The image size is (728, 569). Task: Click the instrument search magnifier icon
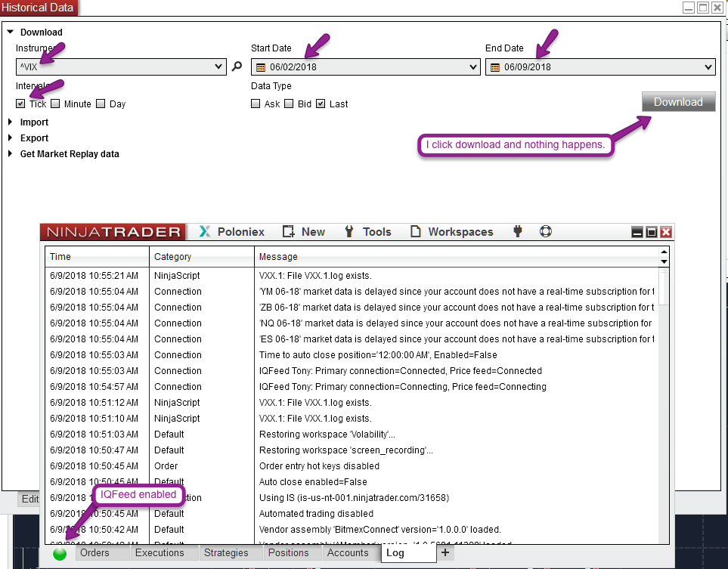[x=237, y=66]
